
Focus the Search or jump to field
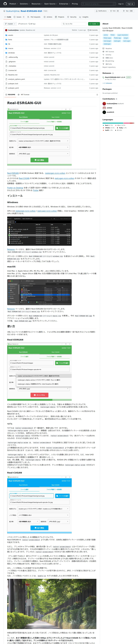99,4
